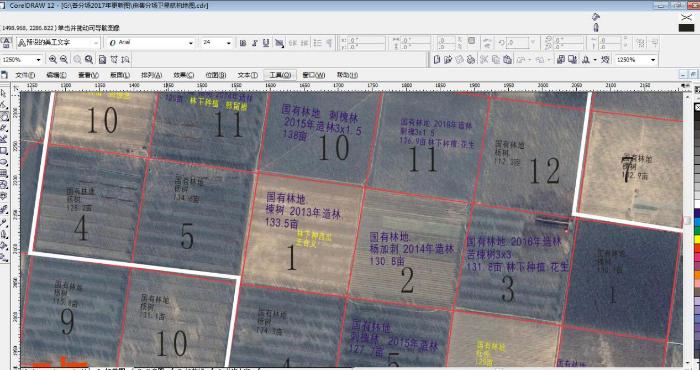
Task: Click the Zoom In magnifier icon
Action: [53, 59]
